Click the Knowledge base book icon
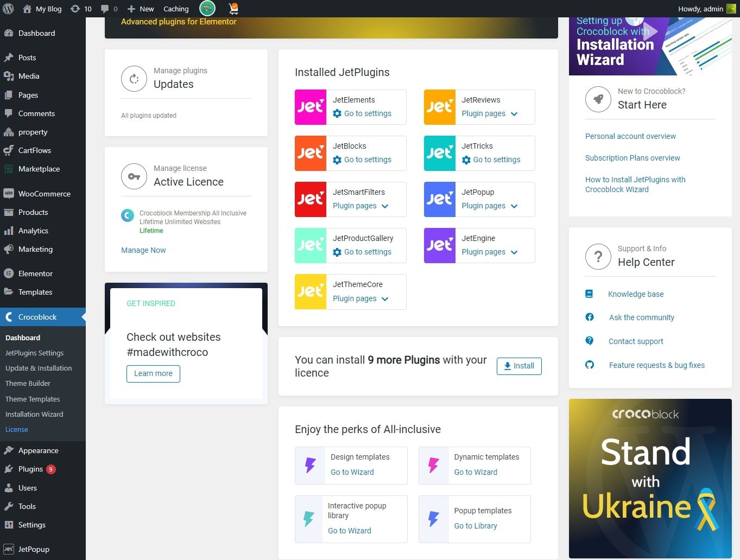Image resolution: width=740 pixels, height=560 pixels. [x=589, y=294]
